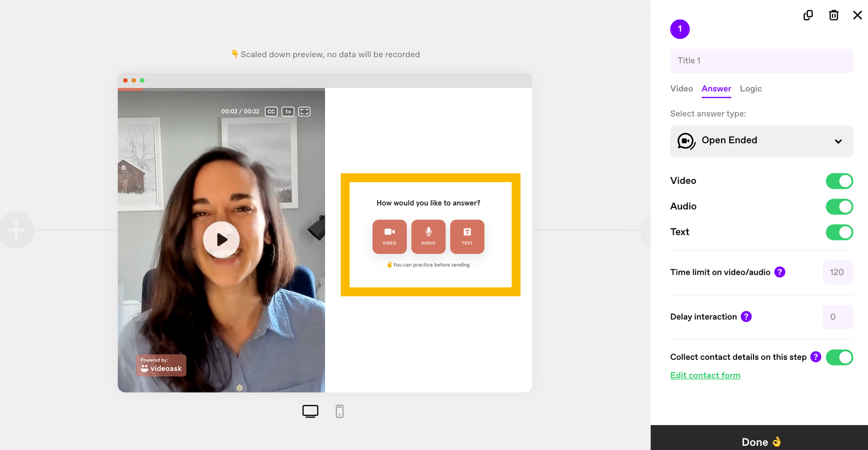Disable the Audio answer toggle
The height and width of the screenshot is (450, 868).
pyautogui.click(x=839, y=207)
